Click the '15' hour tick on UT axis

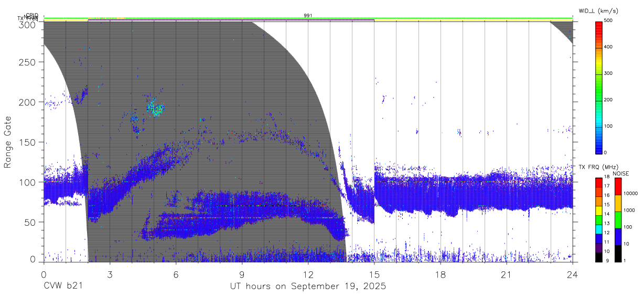(x=374, y=274)
